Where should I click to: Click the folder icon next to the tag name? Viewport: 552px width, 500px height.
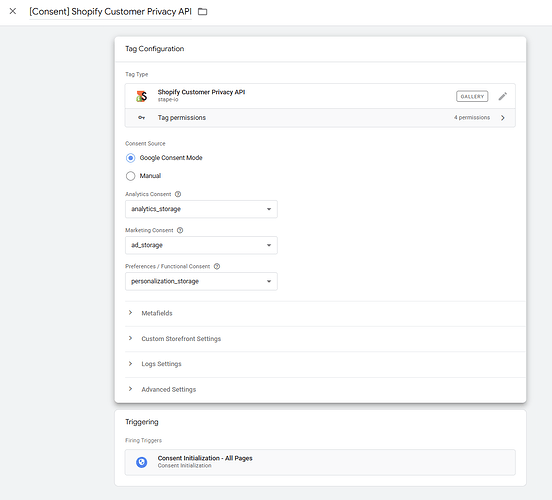click(202, 12)
